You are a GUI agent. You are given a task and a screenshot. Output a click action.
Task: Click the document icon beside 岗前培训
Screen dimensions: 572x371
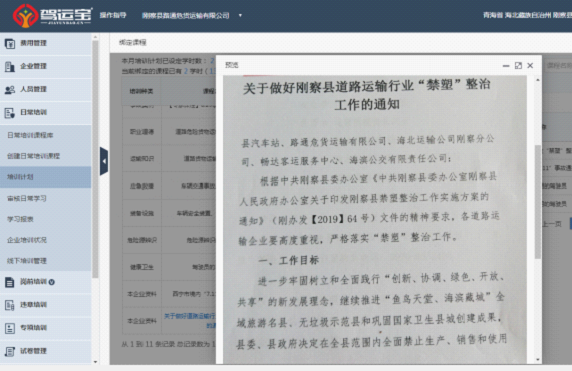[9, 282]
